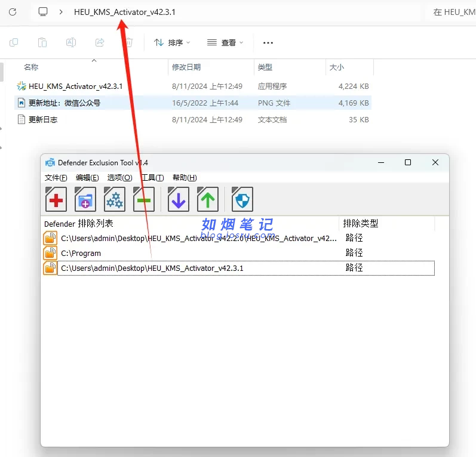Click the folder icon of the v42.3.1 exclusion
This screenshot has height=457, width=476.
50,268
